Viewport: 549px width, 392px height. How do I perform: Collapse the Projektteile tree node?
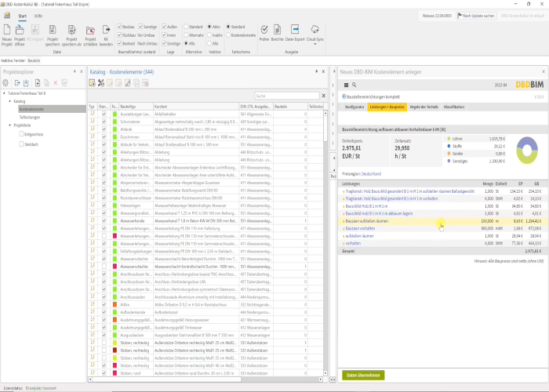[x=11, y=125]
